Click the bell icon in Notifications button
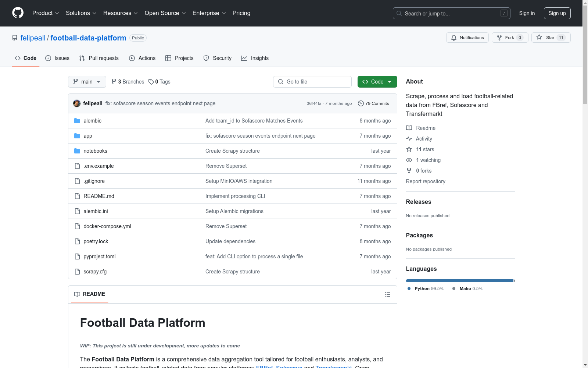The height and width of the screenshot is (368, 588). pos(454,38)
